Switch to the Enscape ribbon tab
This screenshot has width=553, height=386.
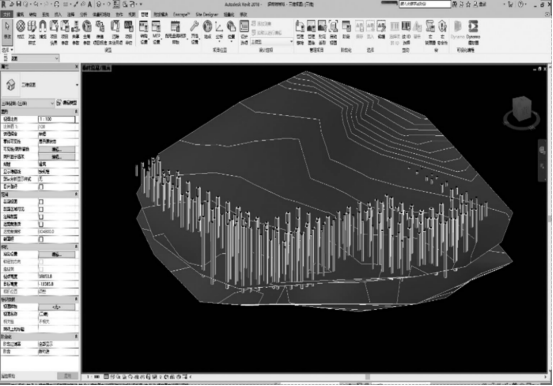(x=182, y=14)
